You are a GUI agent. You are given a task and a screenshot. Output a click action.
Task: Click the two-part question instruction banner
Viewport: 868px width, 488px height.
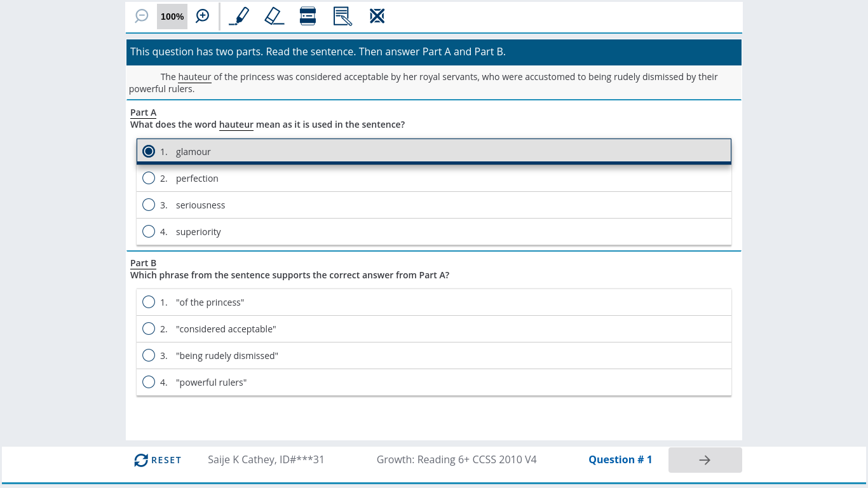tap(434, 52)
